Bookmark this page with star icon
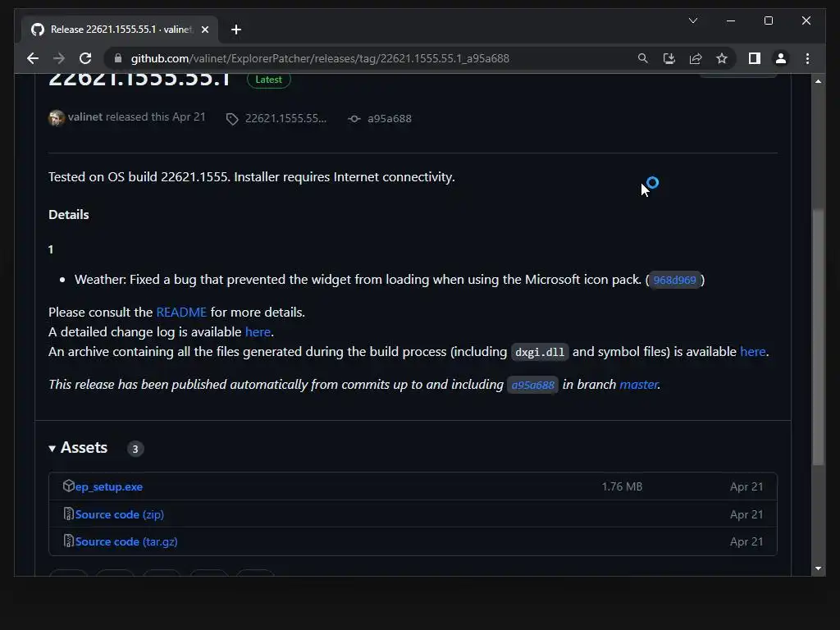840x630 pixels. point(722,58)
